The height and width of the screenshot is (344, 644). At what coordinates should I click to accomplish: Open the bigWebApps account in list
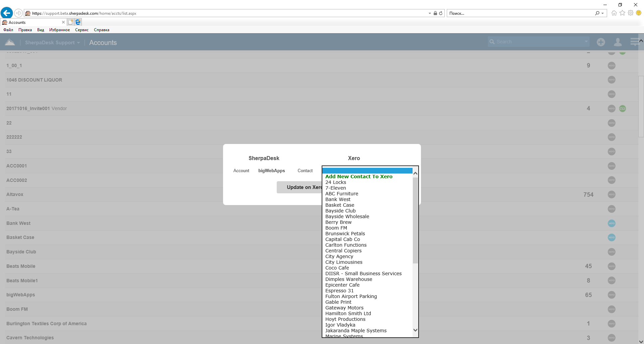20,295
